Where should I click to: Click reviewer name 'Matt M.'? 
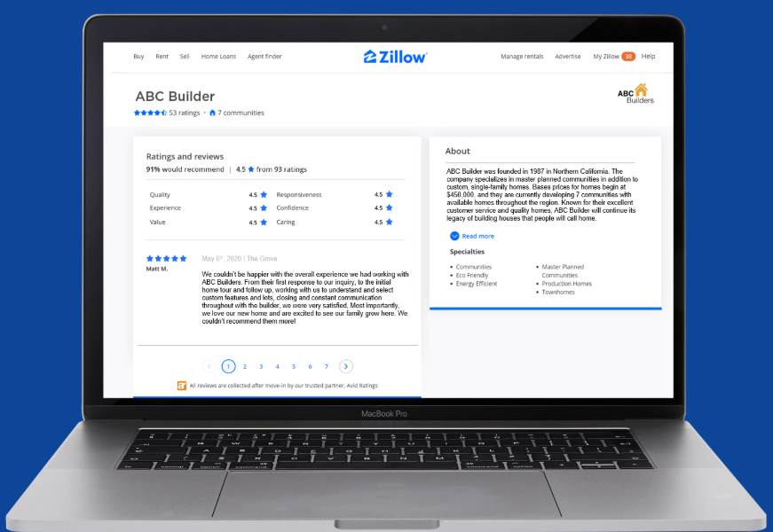point(157,269)
